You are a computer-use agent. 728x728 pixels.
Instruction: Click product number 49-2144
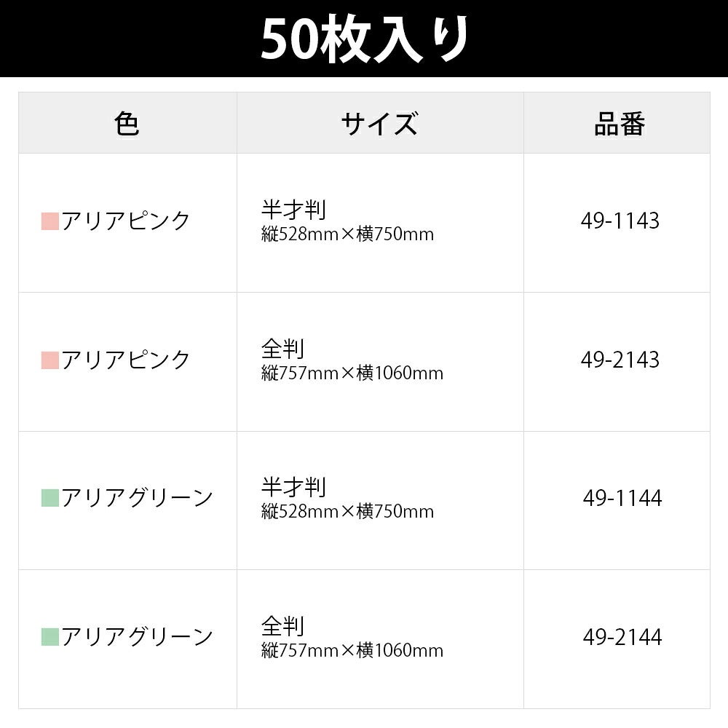coord(622,636)
